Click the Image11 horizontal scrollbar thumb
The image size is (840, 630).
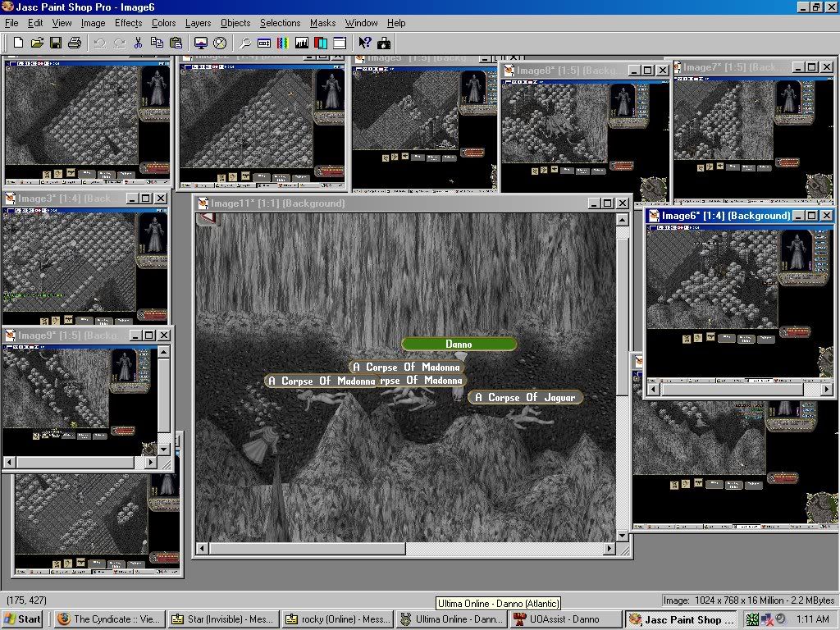pyautogui.click(x=307, y=549)
